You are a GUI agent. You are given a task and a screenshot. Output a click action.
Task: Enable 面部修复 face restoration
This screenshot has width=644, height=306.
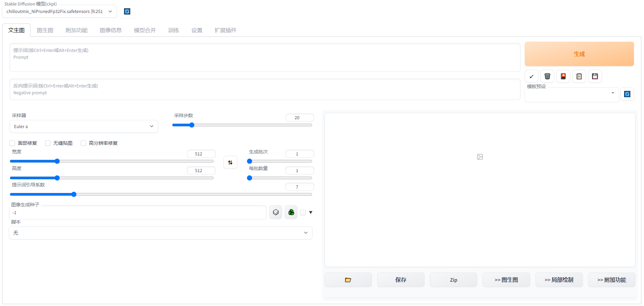coord(12,143)
